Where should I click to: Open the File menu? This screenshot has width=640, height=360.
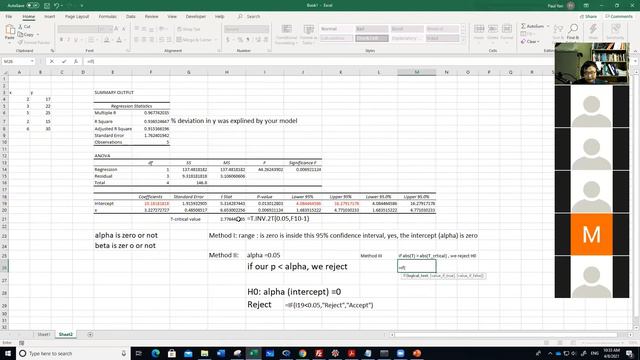click(x=9, y=17)
